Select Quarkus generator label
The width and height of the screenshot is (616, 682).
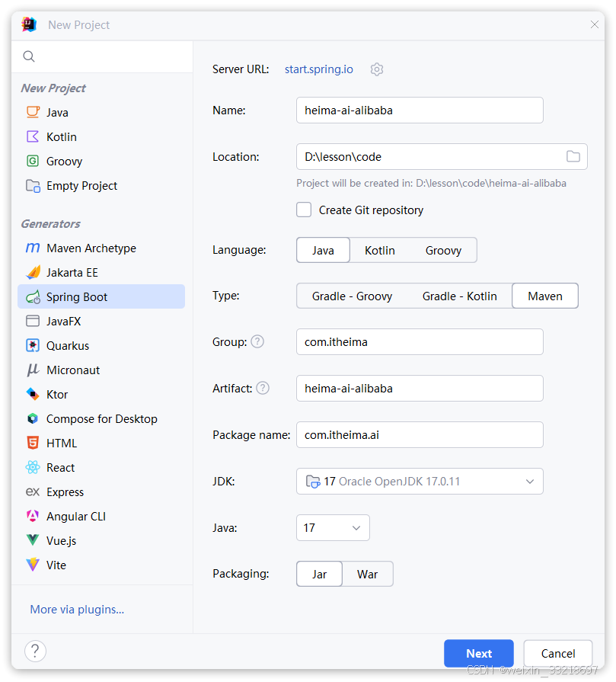coord(68,346)
